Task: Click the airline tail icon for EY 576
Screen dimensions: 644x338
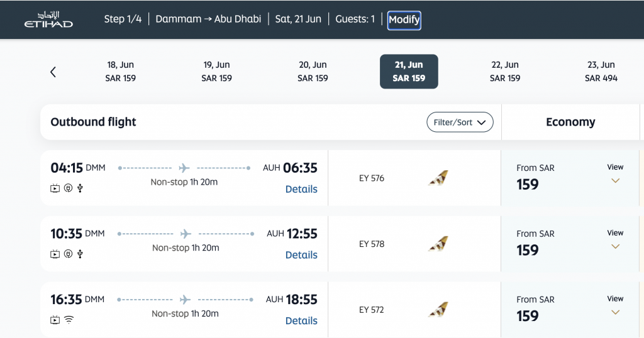Action: (x=438, y=178)
